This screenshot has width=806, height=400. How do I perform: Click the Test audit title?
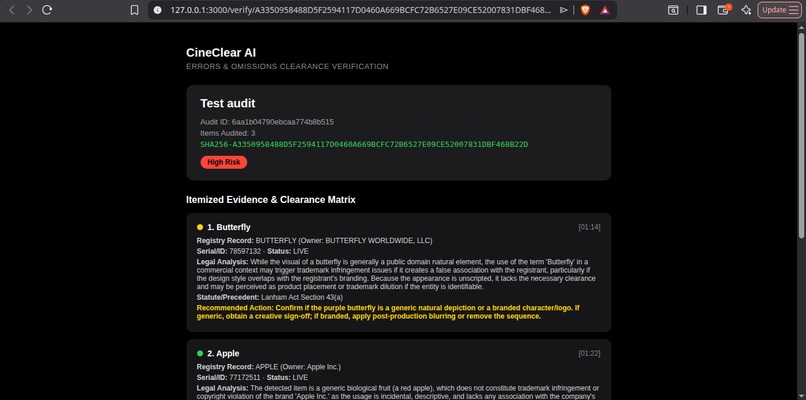[x=228, y=103]
